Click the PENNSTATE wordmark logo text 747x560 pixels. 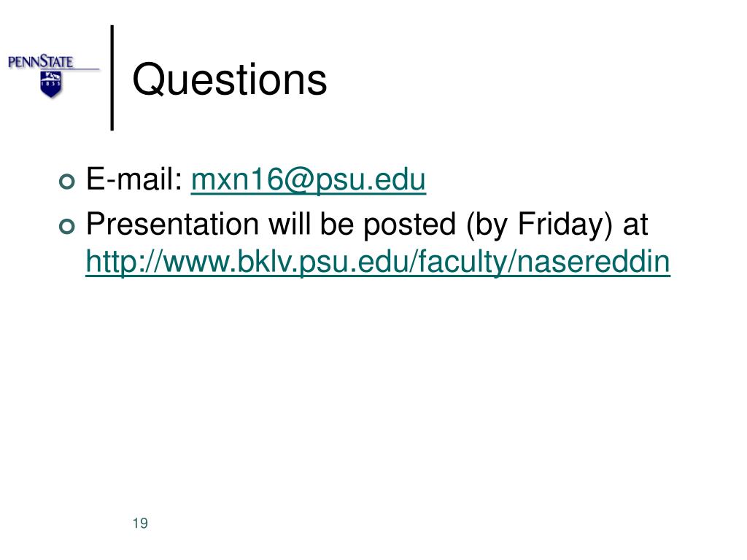(41, 62)
